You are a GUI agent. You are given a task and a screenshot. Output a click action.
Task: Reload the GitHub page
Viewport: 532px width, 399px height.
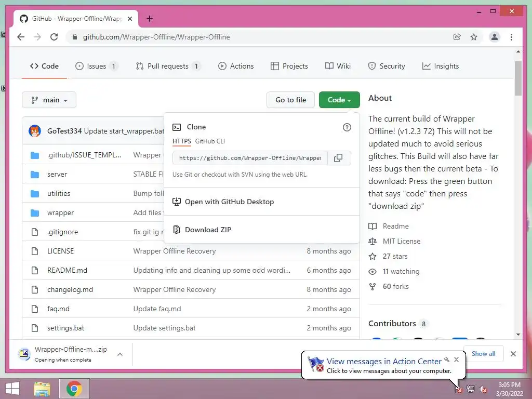54,37
